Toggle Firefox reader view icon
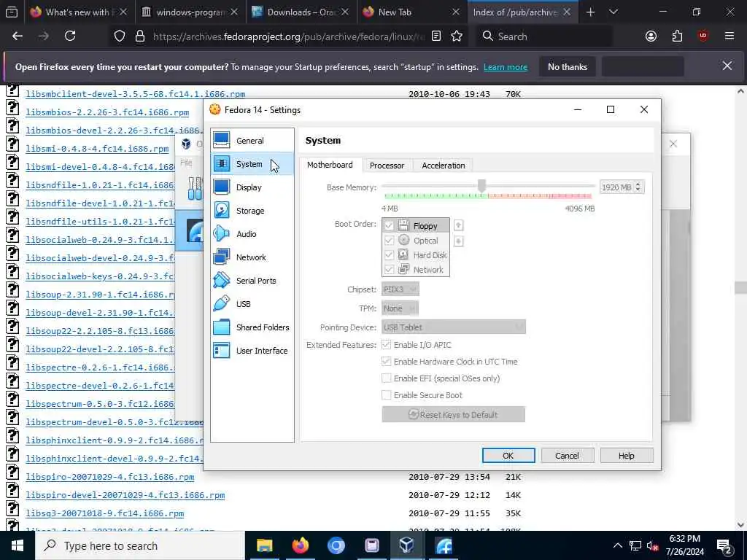 pyautogui.click(x=436, y=36)
